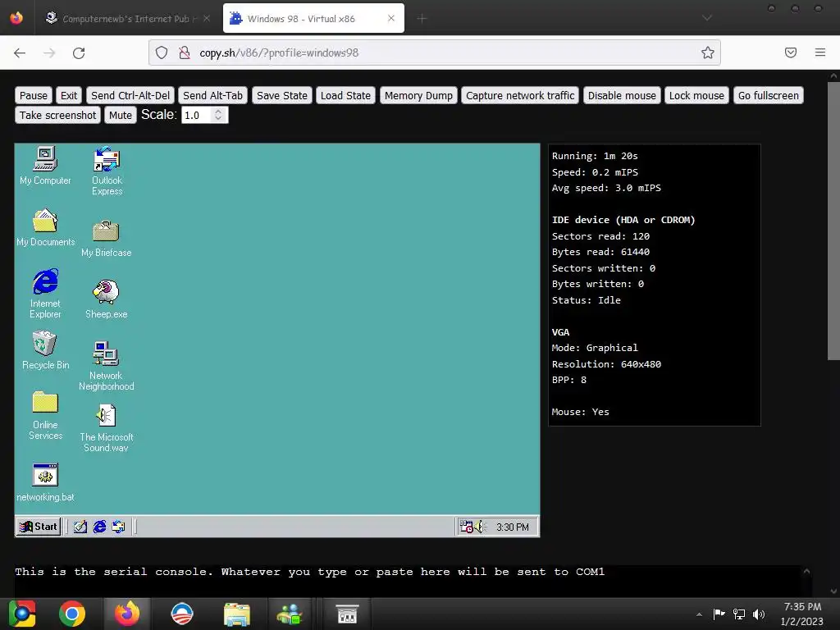This screenshot has width=840, height=630.
Task: Open a new browser tab
Action: 422,19
